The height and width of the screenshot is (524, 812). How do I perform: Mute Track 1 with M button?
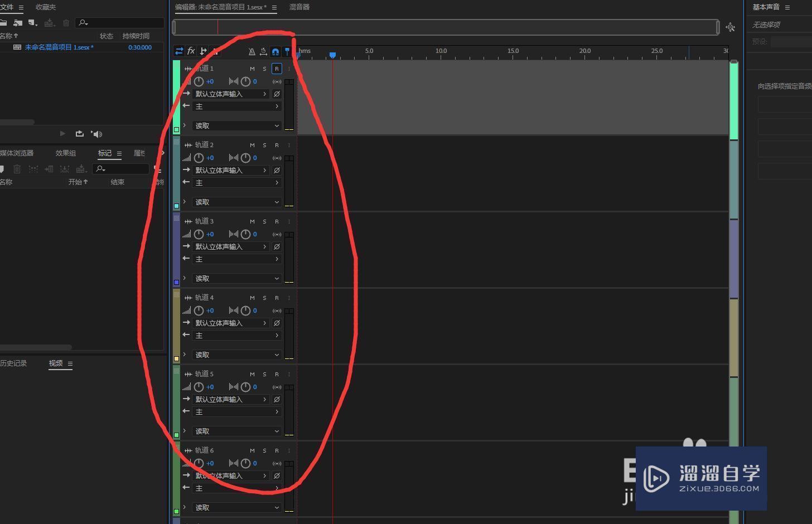[252, 69]
